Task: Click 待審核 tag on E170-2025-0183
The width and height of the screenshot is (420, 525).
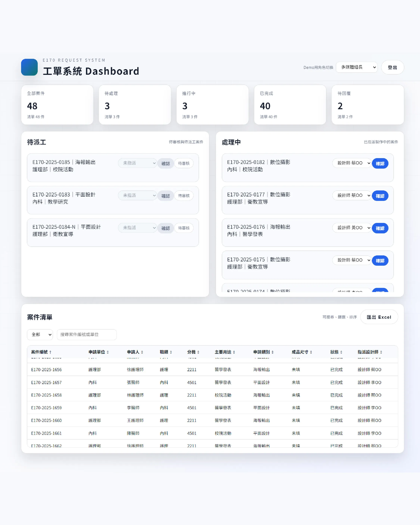Action: pos(183,196)
